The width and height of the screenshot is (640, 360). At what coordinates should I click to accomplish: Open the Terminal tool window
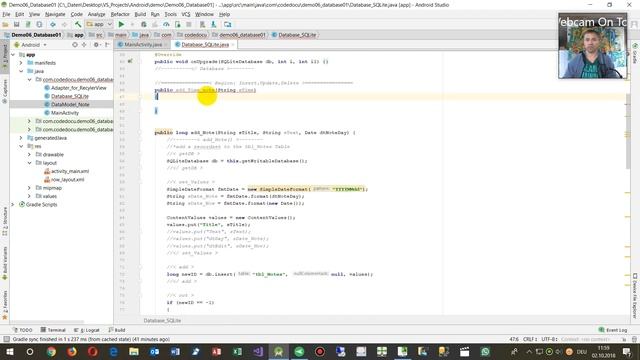pyautogui.click(x=53, y=330)
